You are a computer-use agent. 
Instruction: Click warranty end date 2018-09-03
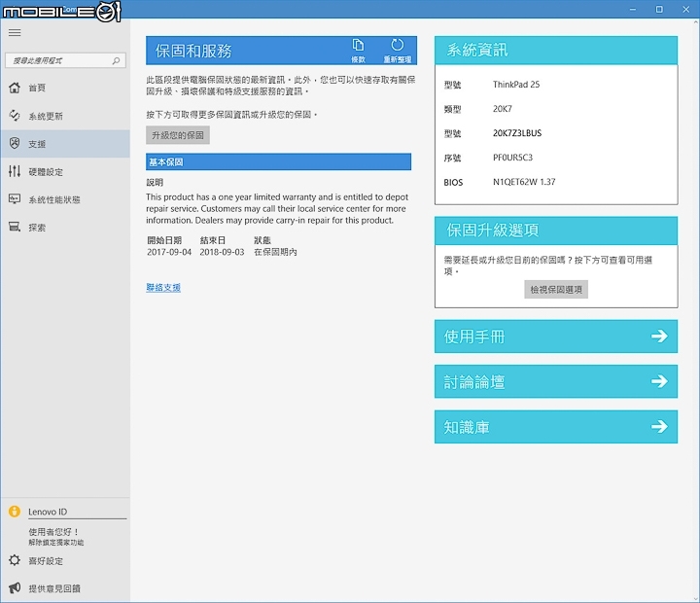point(222,252)
